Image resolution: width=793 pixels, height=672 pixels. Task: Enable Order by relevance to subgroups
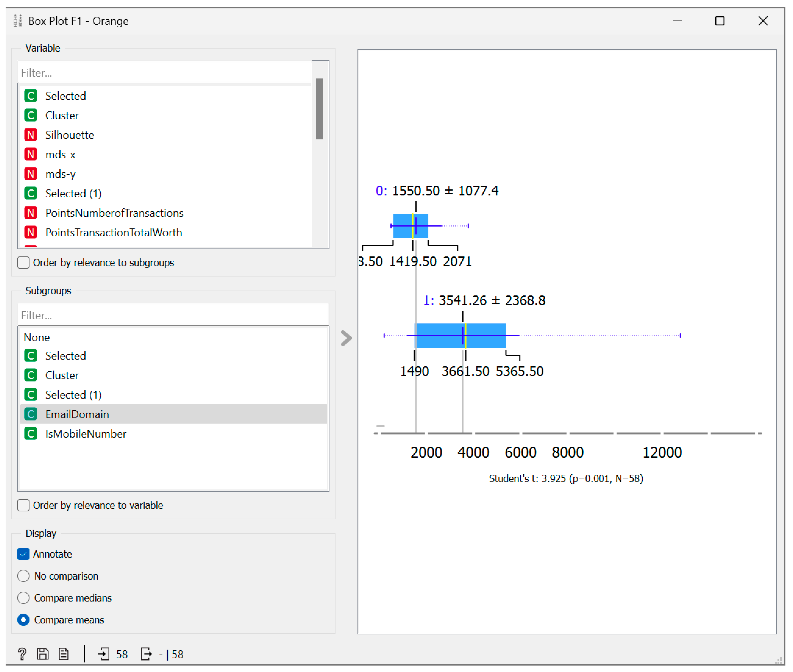[x=23, y=262]
